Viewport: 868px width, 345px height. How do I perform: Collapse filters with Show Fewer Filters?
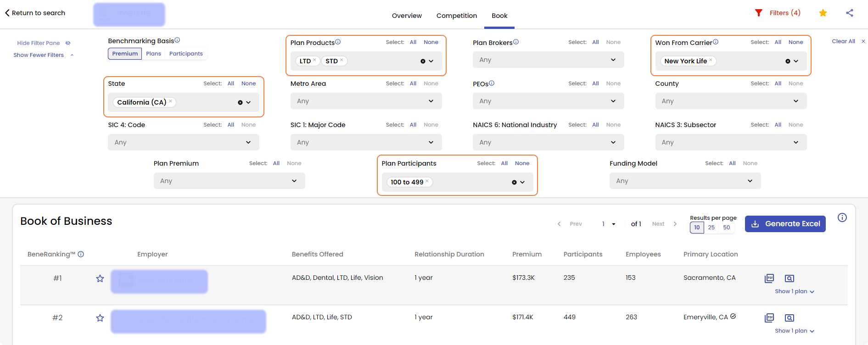point(43,55)
